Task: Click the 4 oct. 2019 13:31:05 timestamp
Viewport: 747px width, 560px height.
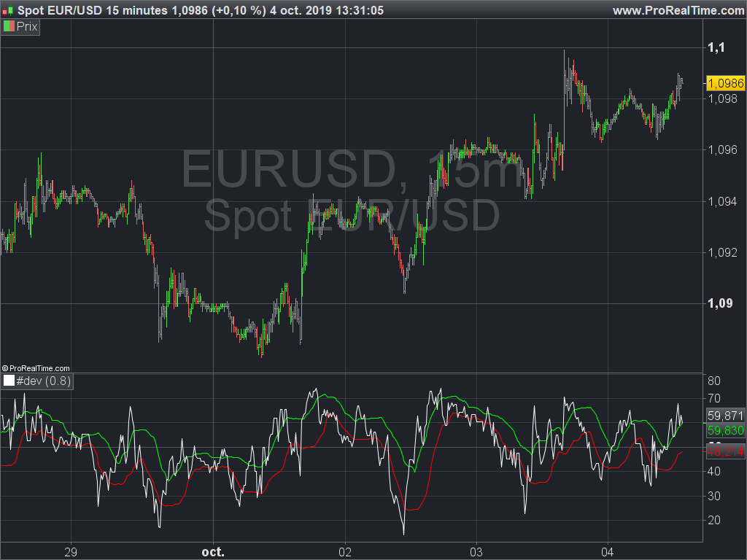Action: click(327, 10)
